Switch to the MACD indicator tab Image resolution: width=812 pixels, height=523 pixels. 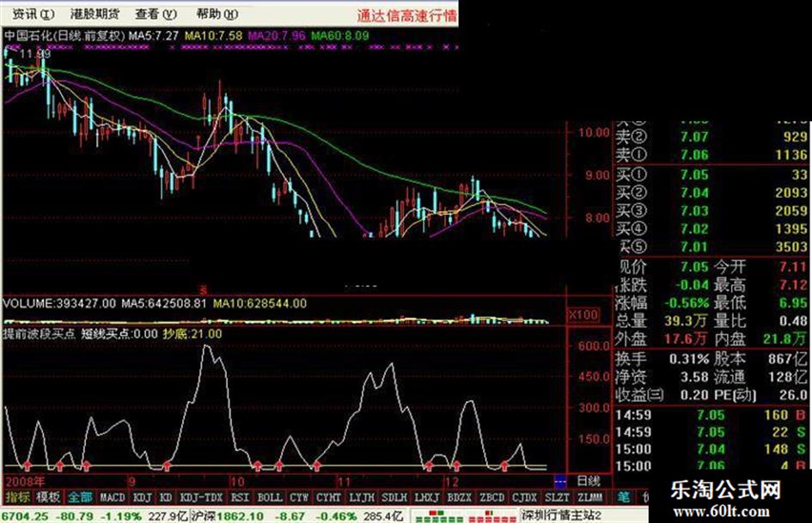coord(113,497)
